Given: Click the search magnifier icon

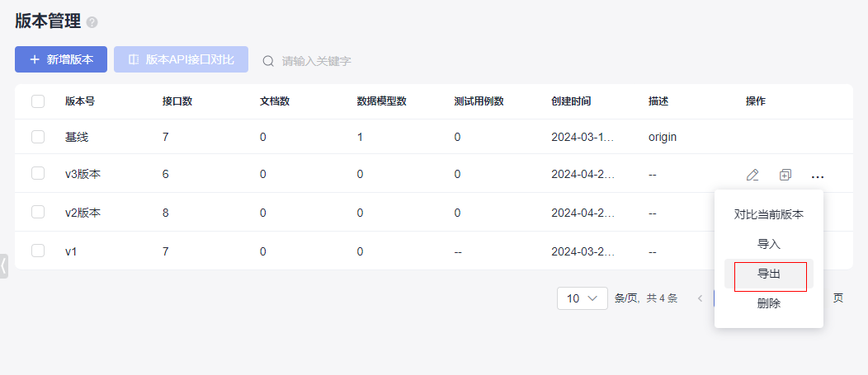Looking at the screenshot, I should point(268,61).
